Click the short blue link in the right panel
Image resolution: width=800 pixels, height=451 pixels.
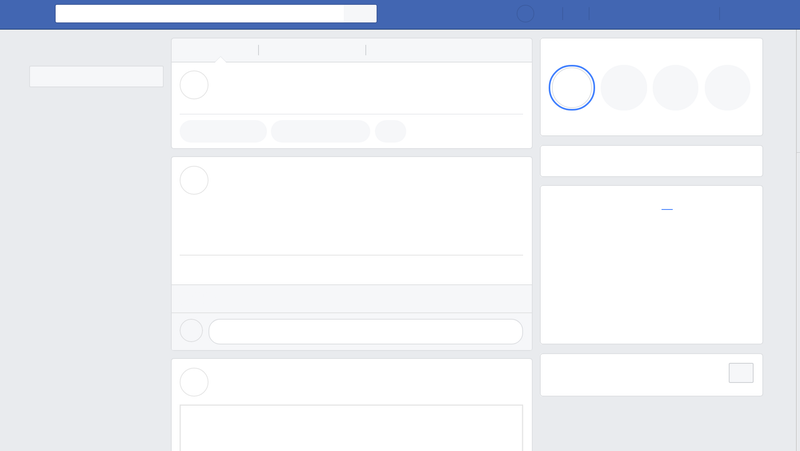click(667, 209)
